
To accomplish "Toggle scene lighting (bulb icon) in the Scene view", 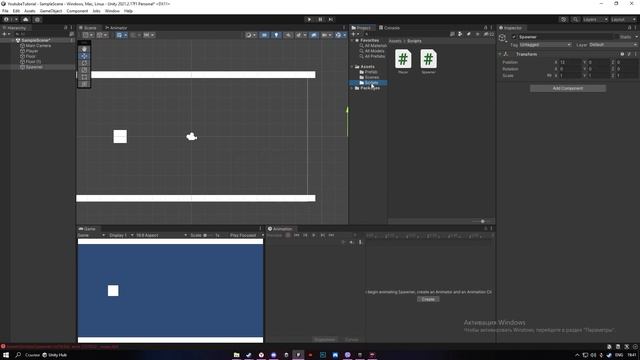I will 276,35.
